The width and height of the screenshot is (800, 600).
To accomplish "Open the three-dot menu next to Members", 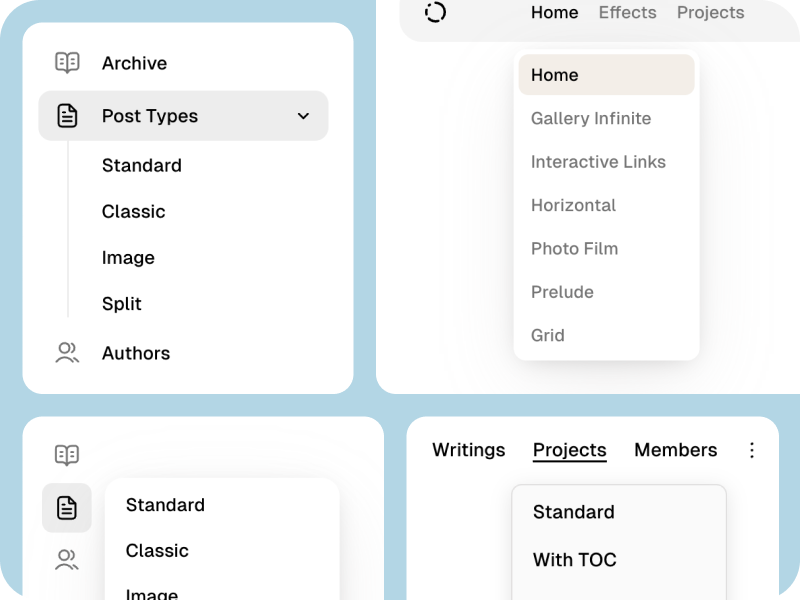I will tap(752, 450).
